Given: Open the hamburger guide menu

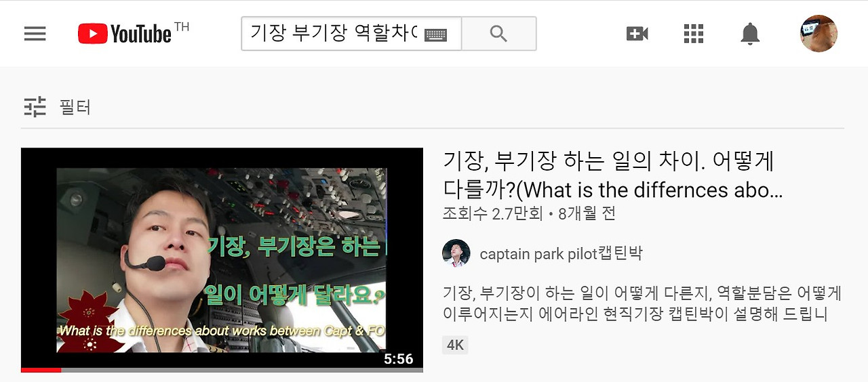Looking at the screenshot, I should pyautogui.click(x=35, y=33).
